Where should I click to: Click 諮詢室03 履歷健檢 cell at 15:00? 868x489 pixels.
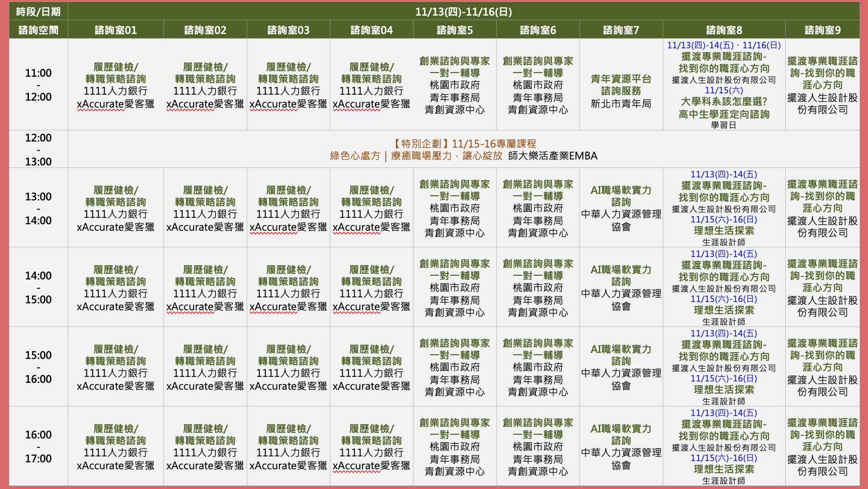click(x=288, y=367)
